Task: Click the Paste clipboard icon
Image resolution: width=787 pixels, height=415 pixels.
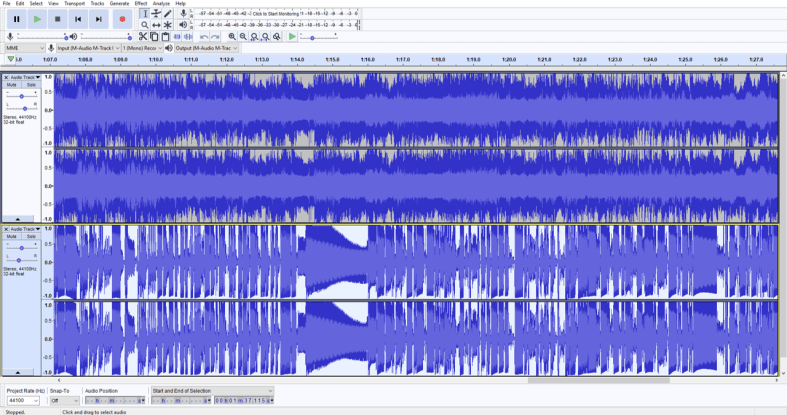Action: (166, 37)
